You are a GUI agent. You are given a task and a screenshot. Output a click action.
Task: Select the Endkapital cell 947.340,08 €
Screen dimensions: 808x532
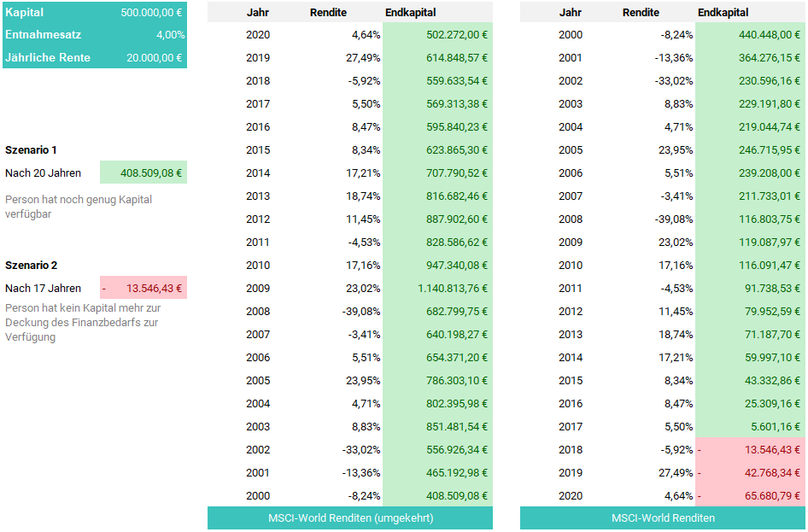(x=457, y=265)
